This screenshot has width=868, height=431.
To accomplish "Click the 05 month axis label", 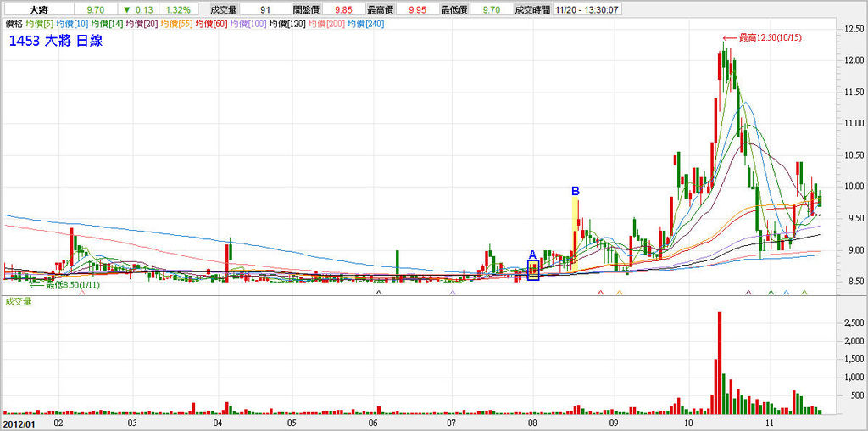I will [x=292, y=423].
